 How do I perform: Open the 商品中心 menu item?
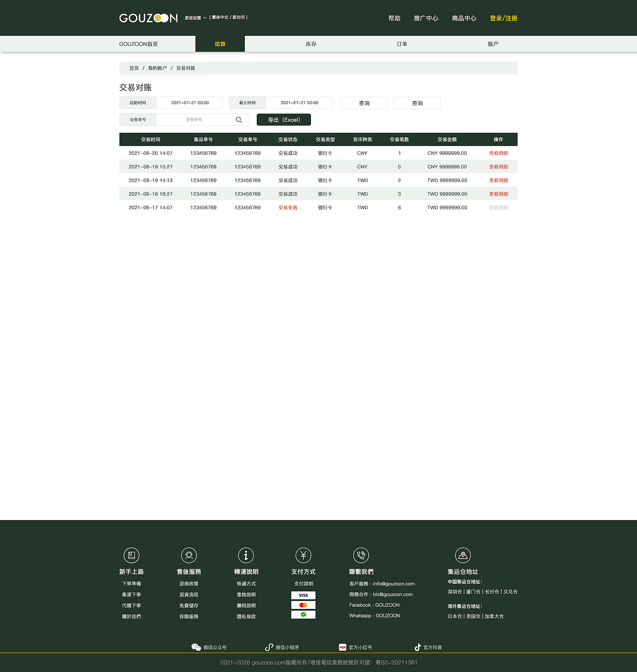[x=464, y=18]
